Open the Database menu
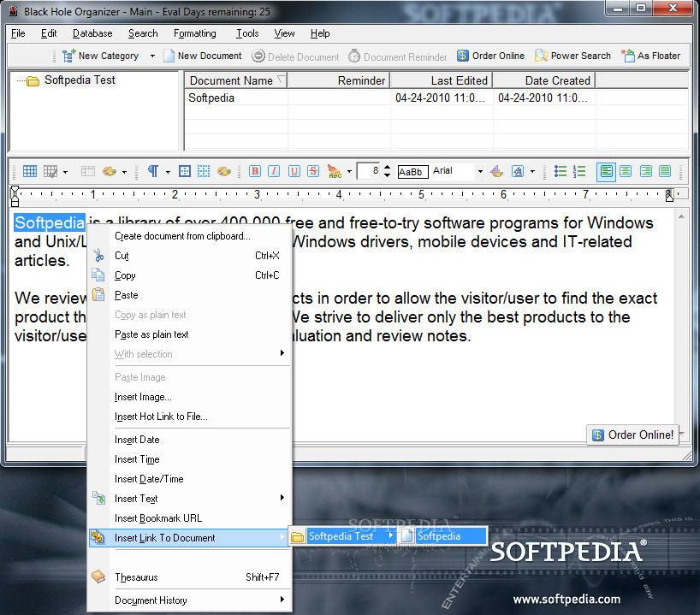The width and height of the screenshot is (700, 615). [92, 33]
